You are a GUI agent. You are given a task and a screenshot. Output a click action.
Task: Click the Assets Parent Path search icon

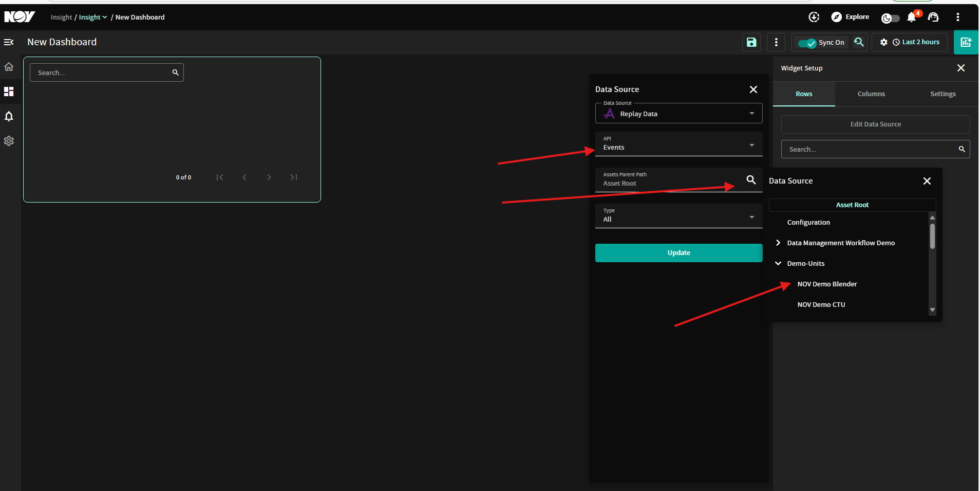point(751,179)
